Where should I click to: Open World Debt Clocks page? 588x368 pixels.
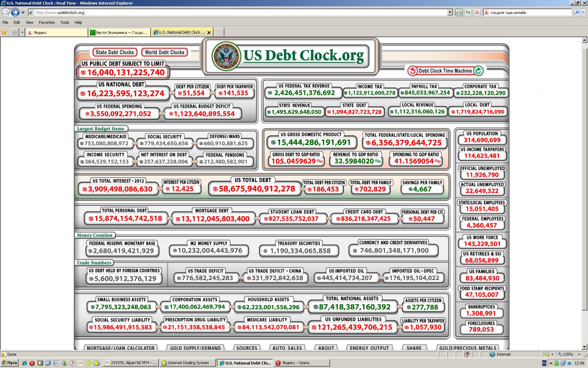pyautogui.click(x=164, y=52)
